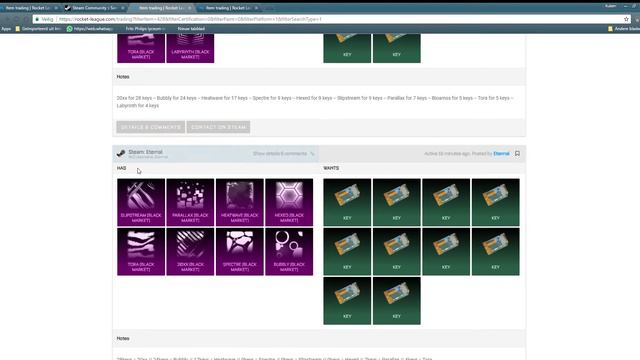Bookmark Eternal's trade post with flag icon
Screen dimensions: 640x360
coord(517,153)
